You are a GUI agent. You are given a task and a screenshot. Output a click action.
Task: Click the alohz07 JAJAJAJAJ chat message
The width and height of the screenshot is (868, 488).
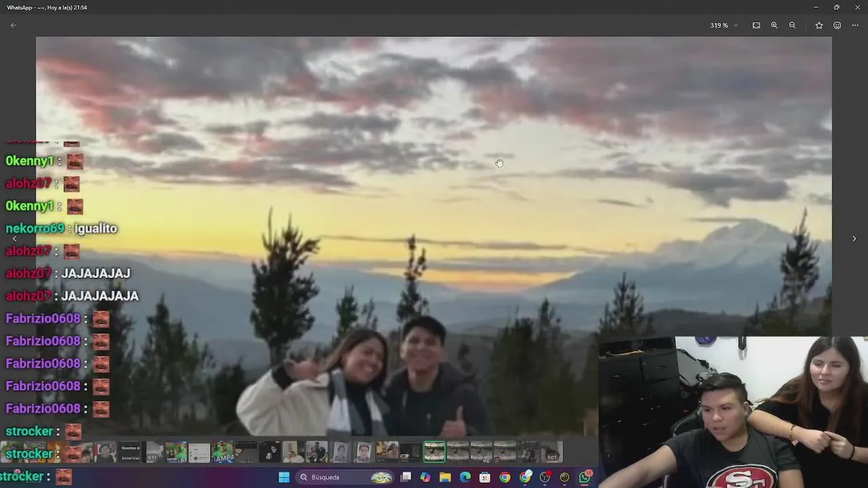tap(68, 273)
